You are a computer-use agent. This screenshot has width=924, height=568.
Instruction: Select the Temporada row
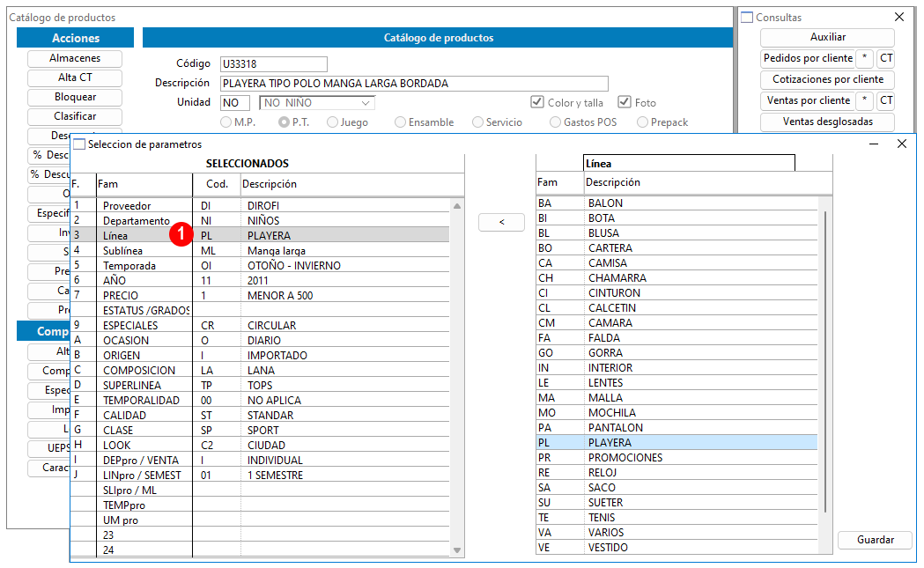[x=260, y=266]
